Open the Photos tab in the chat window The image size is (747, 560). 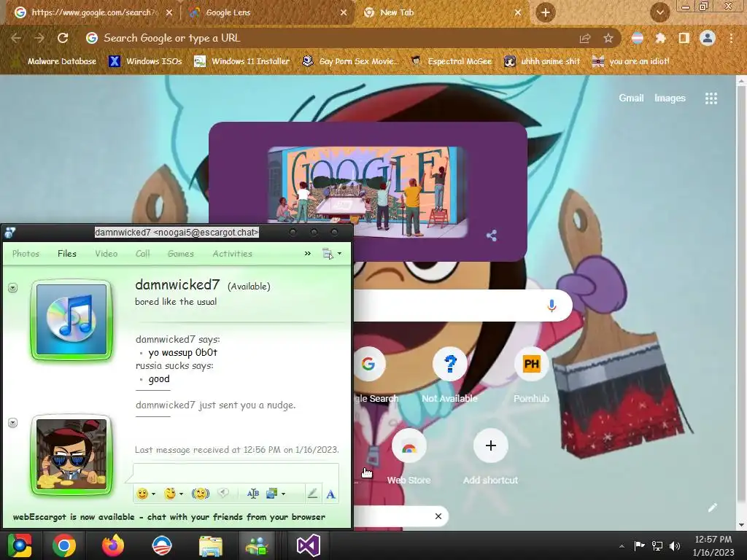[26, 254]
